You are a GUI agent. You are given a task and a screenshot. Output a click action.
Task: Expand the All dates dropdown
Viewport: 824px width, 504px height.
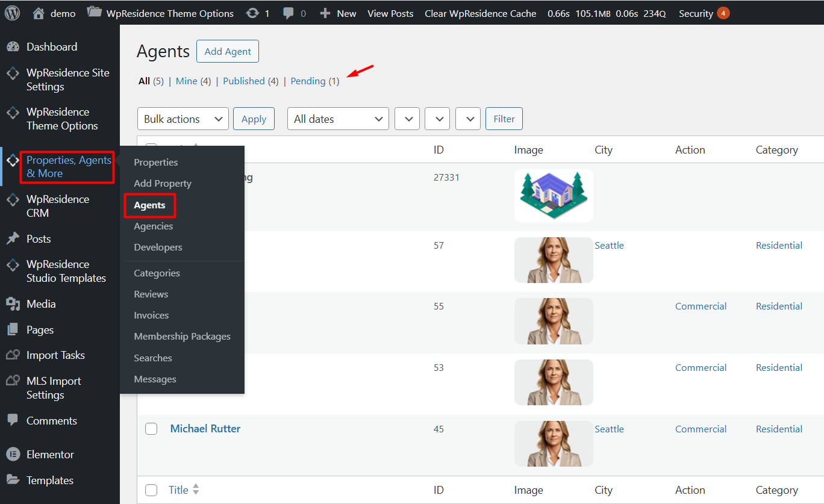pos(338,119)
